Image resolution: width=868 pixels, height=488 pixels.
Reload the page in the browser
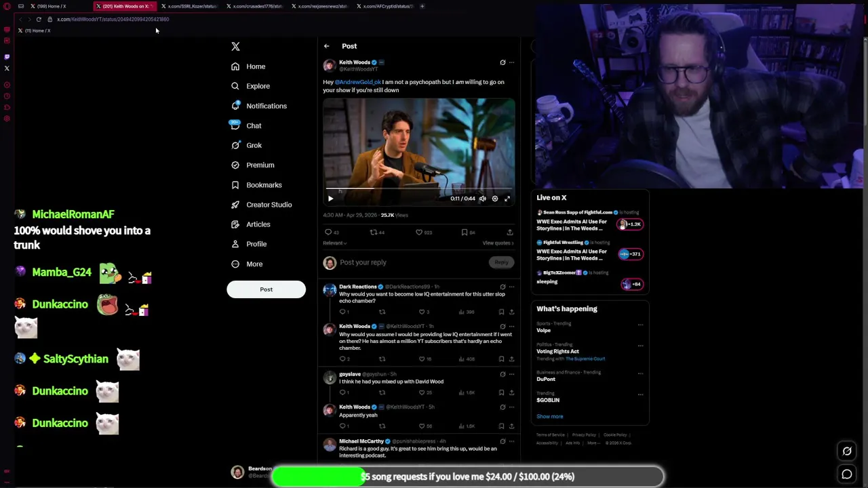coord(39,19)
